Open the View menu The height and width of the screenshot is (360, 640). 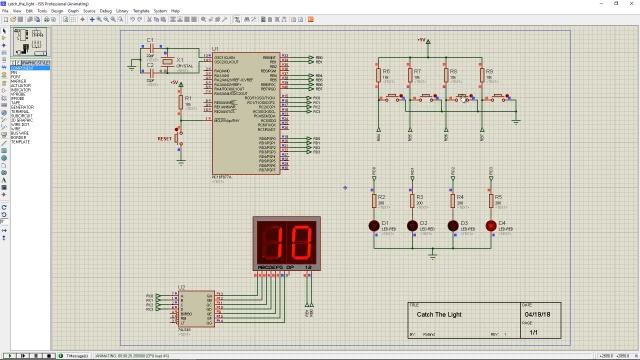tap(17, 11)
